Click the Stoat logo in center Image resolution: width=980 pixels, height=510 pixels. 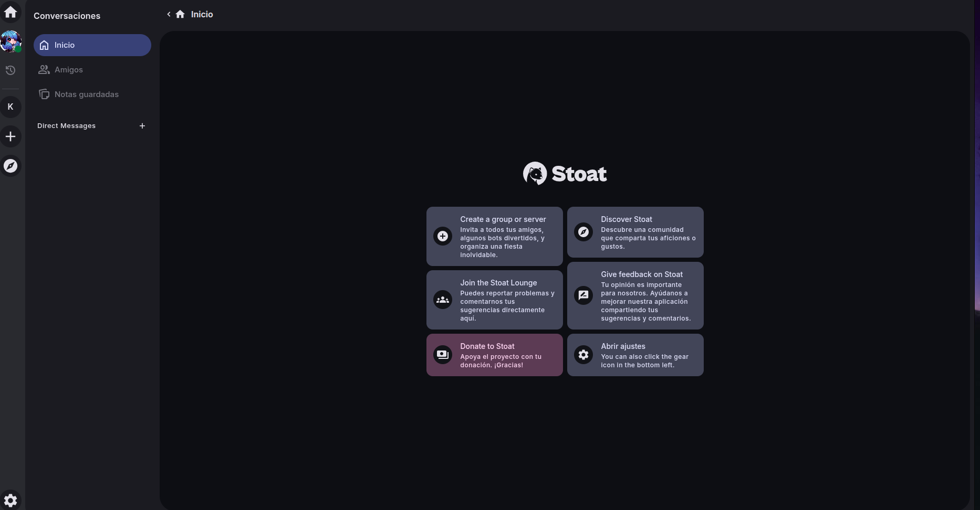pos(565,174)
